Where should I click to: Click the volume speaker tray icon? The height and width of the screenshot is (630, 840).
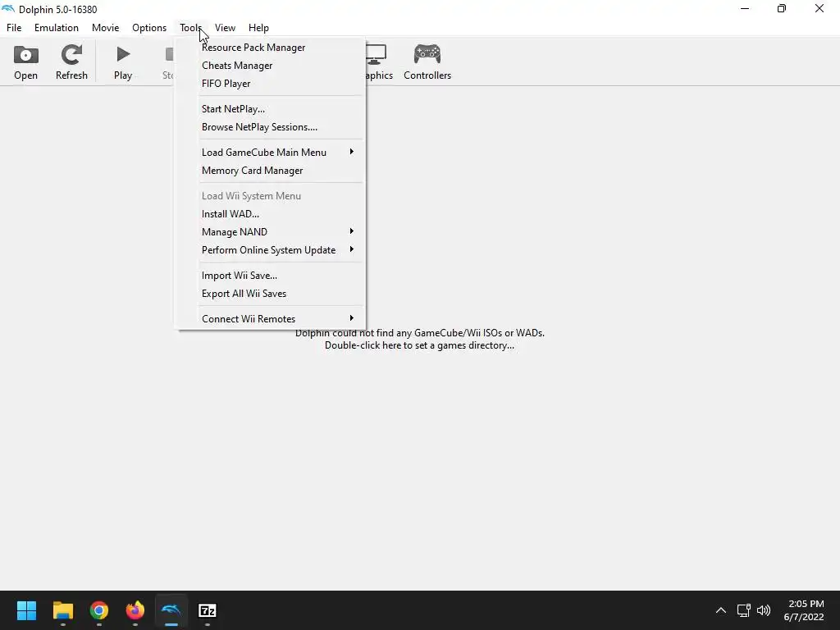764,610
